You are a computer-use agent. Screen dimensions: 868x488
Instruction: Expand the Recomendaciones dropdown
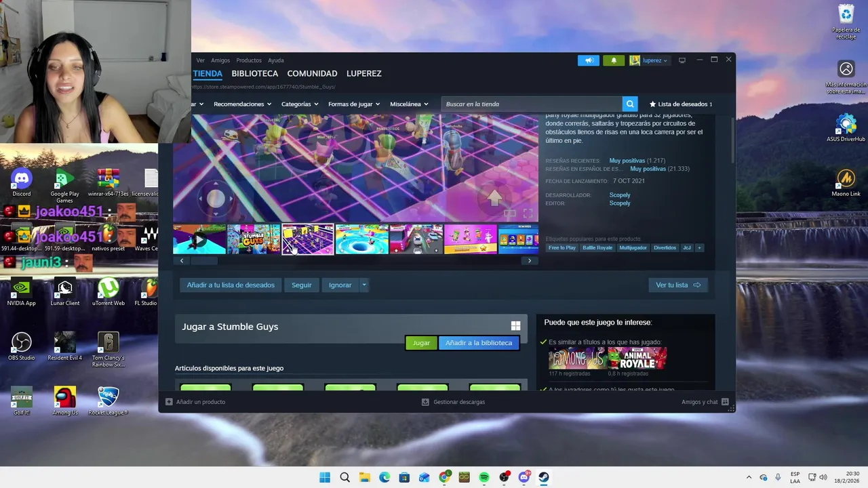coord(242,104)
